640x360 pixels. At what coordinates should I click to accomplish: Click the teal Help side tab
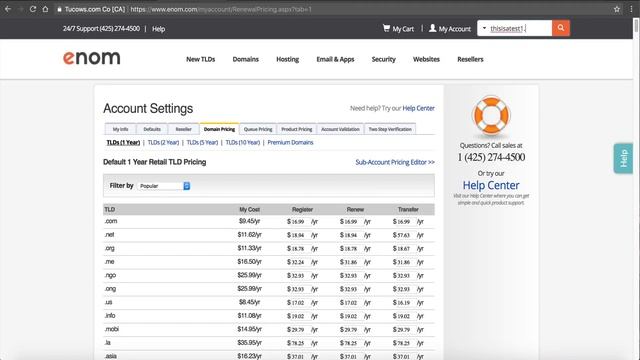(x=623, y=158)
